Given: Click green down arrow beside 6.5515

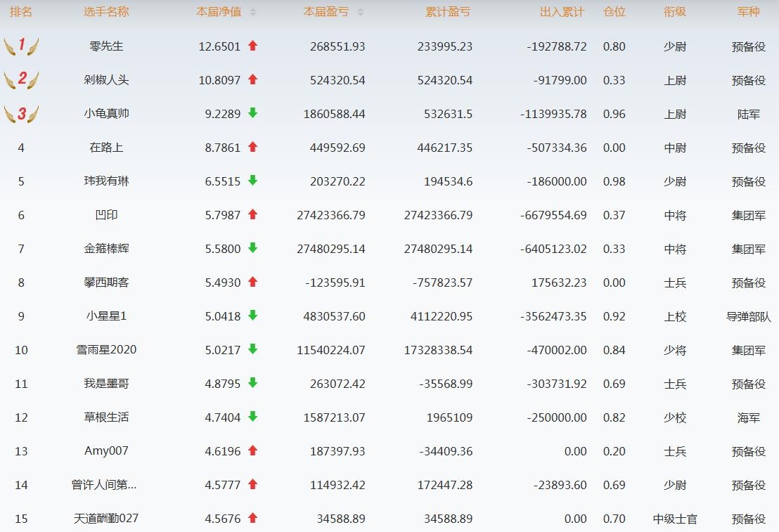Looking at the screenshot, I should pos(253,181).
